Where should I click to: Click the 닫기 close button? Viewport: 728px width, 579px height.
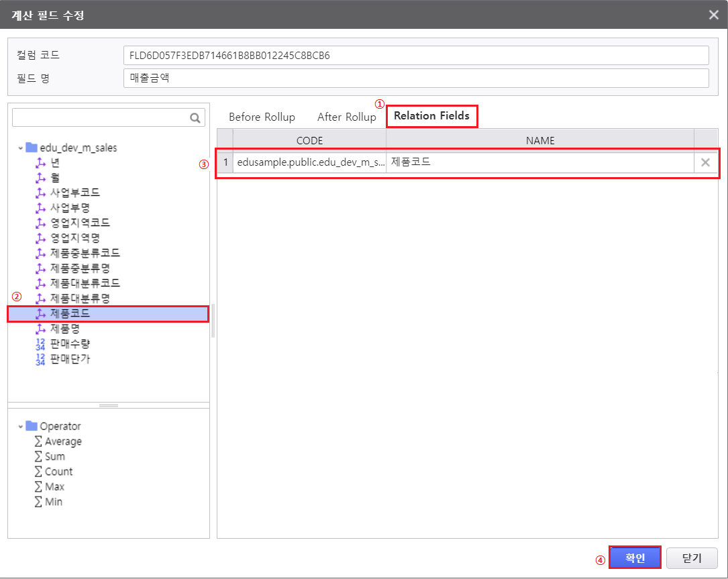(x=692, y=558)
